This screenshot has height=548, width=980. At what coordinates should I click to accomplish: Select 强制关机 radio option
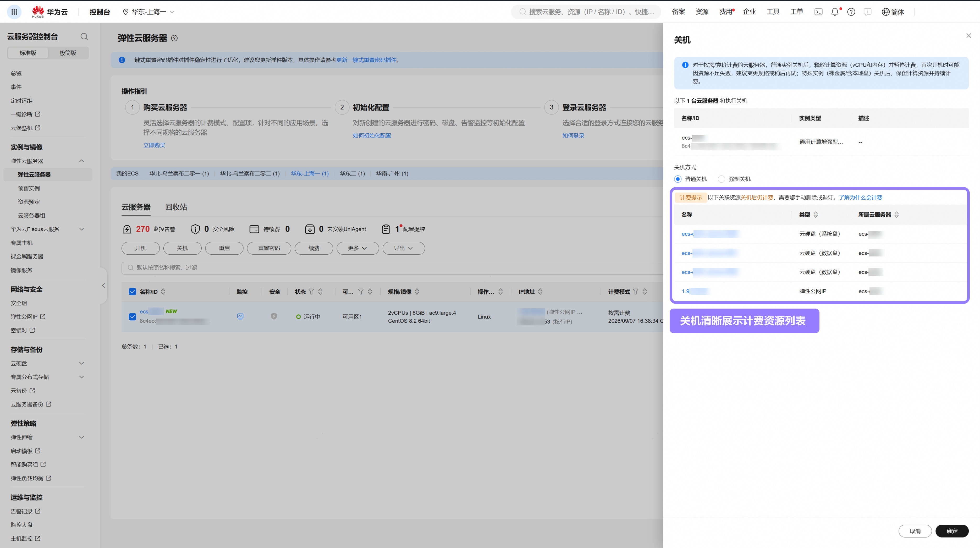[721, 179]
